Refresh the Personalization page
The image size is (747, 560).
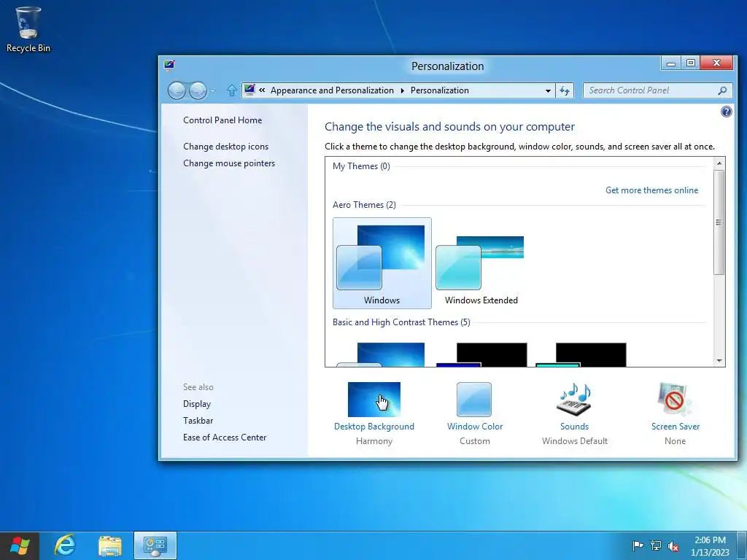click(x=565, y=90)
